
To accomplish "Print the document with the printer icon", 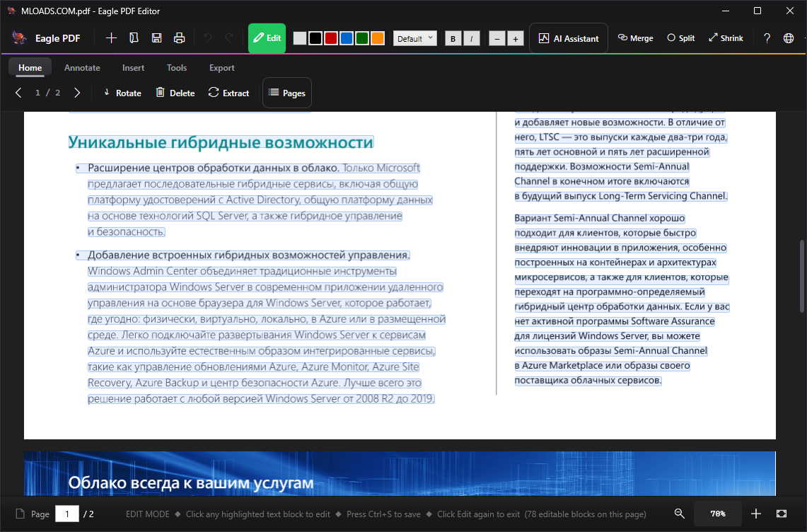I will pos(179,38).
